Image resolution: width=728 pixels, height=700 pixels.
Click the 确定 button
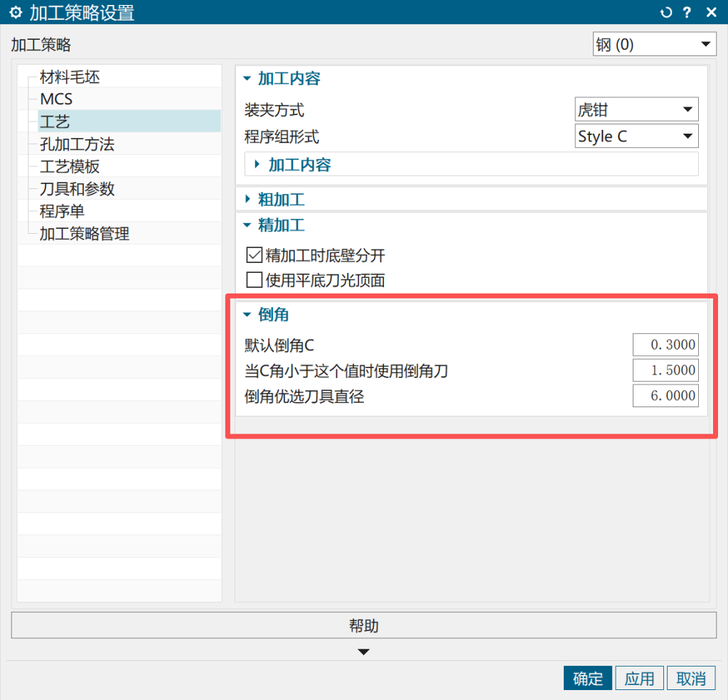click(587, 678)
